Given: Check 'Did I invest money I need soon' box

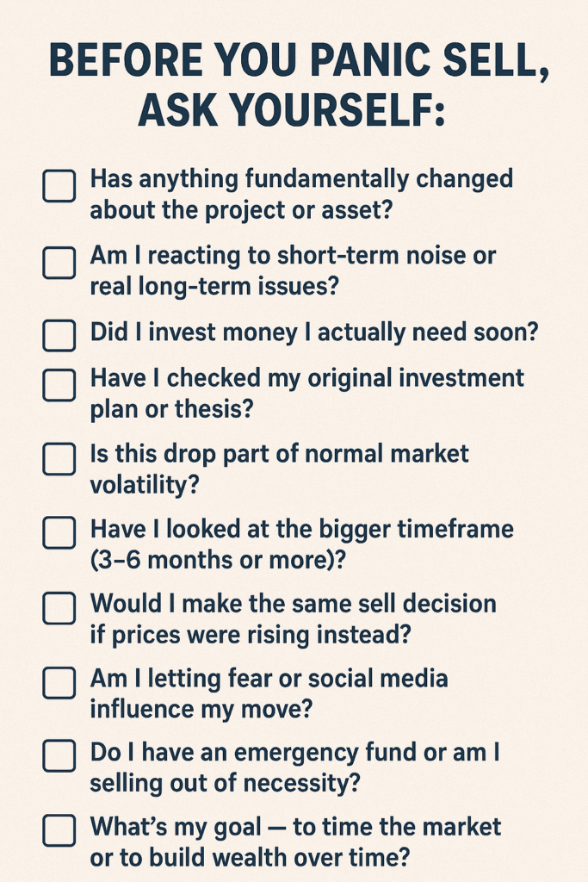Looking at the screenshot, I should [x=59, y=335].
